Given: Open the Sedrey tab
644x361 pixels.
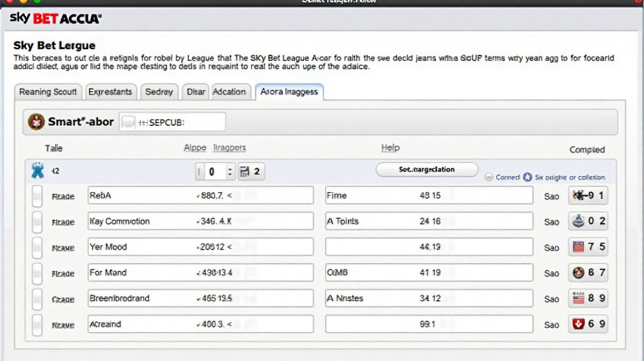Looking at the screenshot, I should [x=159, y=92].
